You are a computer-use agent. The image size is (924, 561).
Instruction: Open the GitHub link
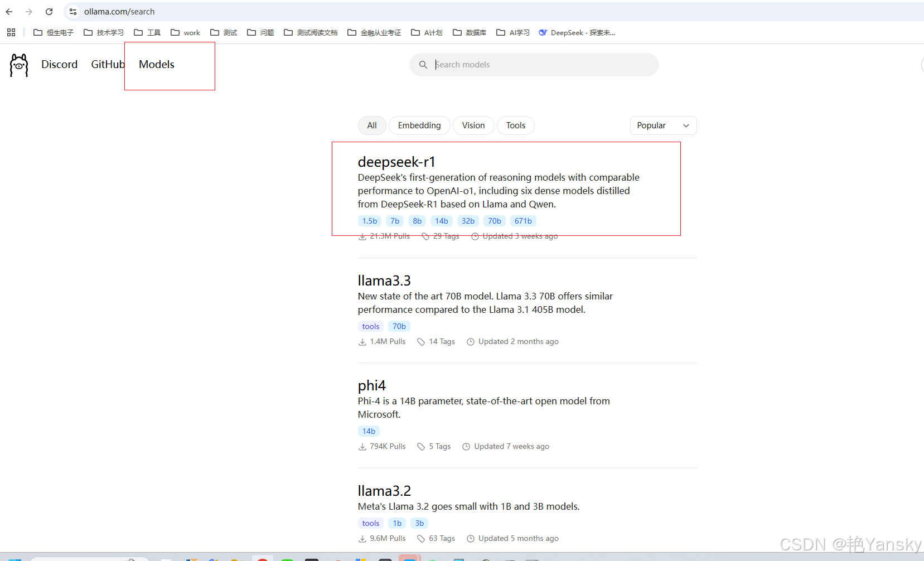tap(108, 65)
